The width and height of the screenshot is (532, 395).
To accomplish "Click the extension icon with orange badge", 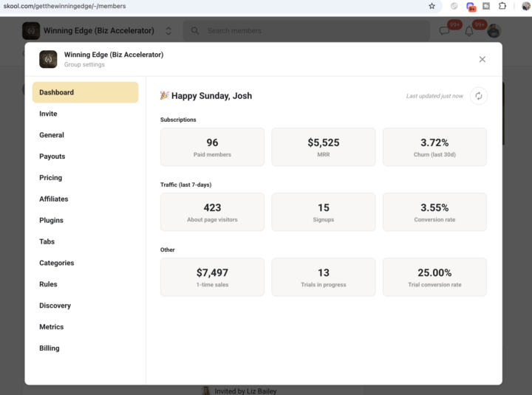I will (x=471, y=7).
